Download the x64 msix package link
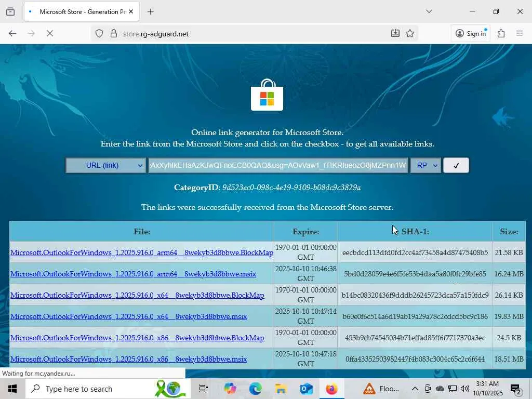532x399 pixels. pyautogui.click(x=129, y=316)
